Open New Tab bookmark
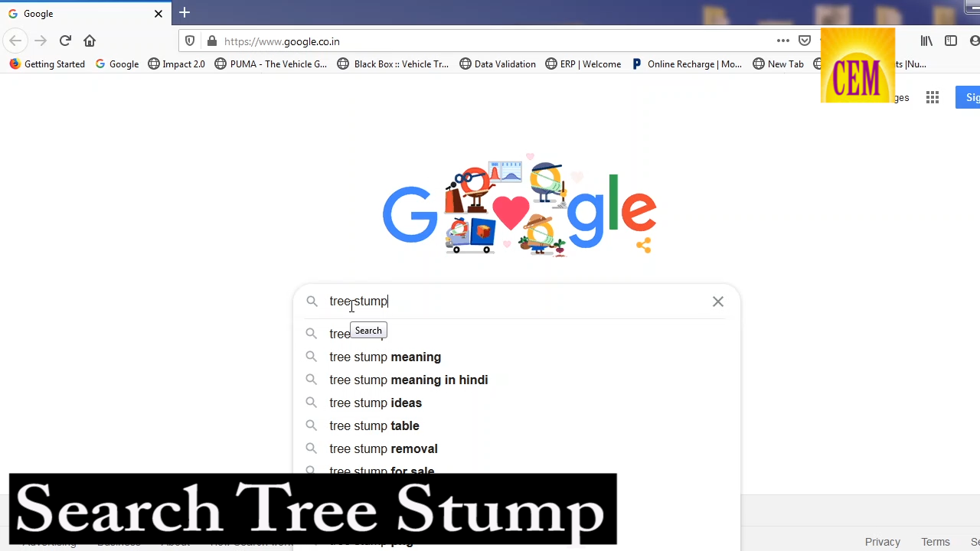 click(778, 64)
